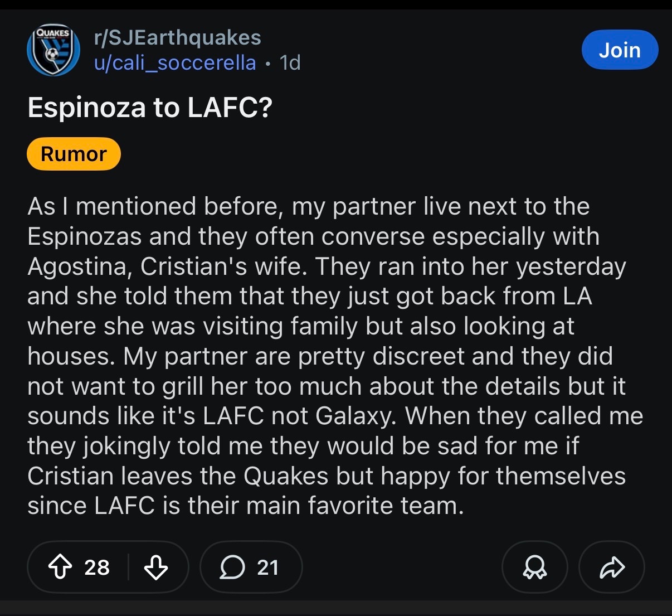The height and width of the screenshot is (616, 672).
Task: Click the gray strip below the post
Action: (x=336, y=608)
